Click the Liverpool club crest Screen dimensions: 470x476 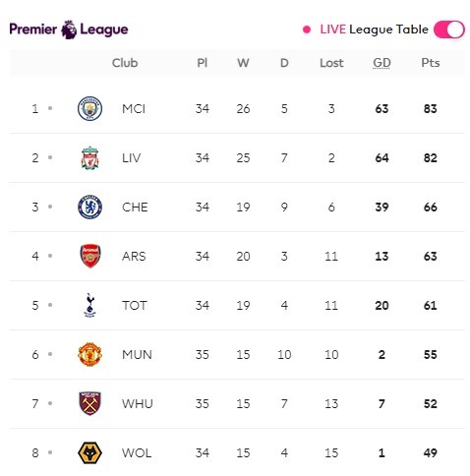pos(89,157)
